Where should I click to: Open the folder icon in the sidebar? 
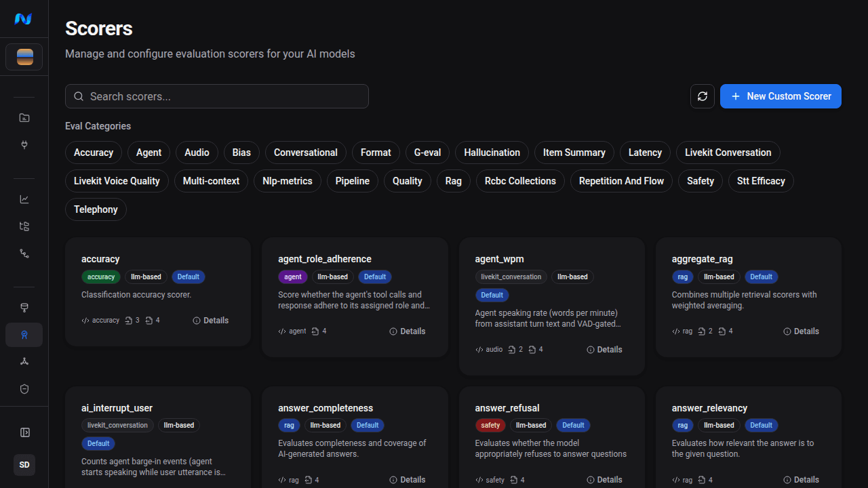click(x=24, y=118)
